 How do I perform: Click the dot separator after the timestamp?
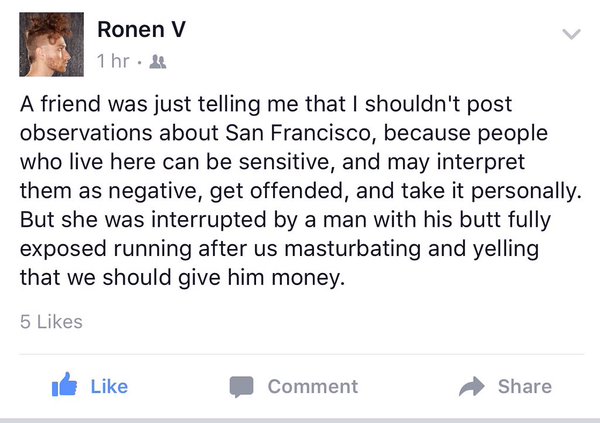point(139,61)
